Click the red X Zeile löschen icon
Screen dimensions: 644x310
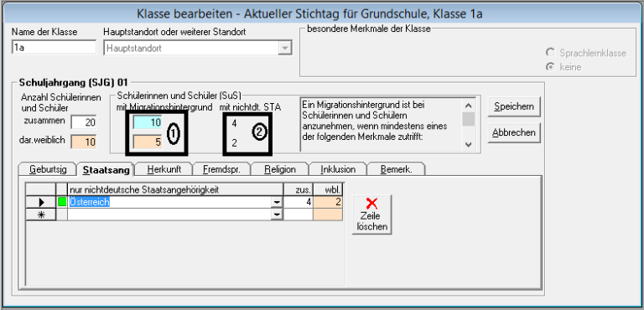pyautogui.click(x=371, y=204)
